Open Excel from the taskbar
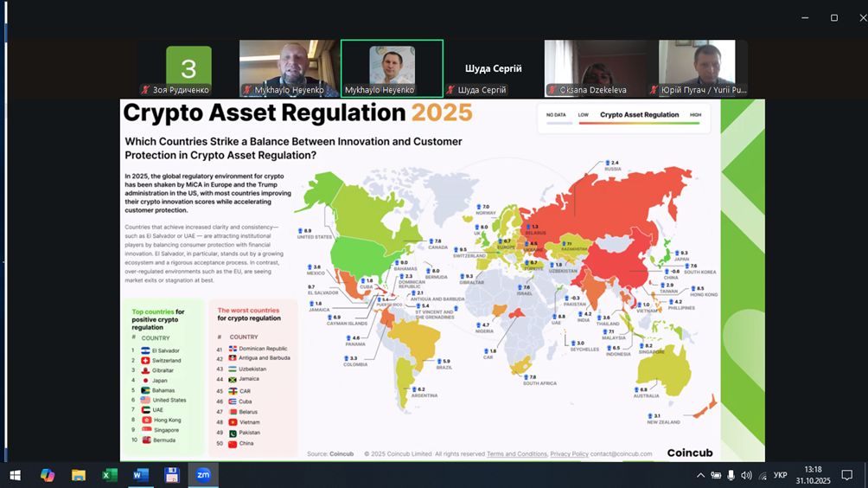Viewport: 868px width, 488px height. [110, 475]
